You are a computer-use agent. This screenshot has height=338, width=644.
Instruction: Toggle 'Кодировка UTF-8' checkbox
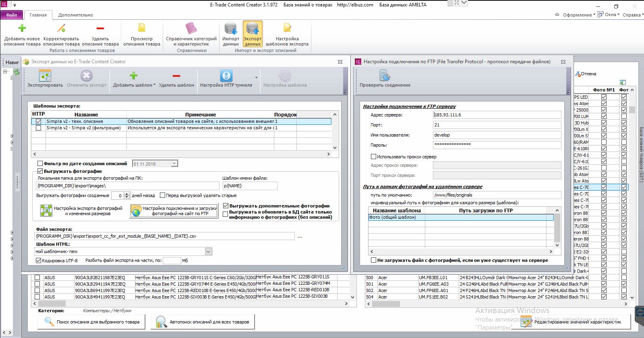coord(38,261)
